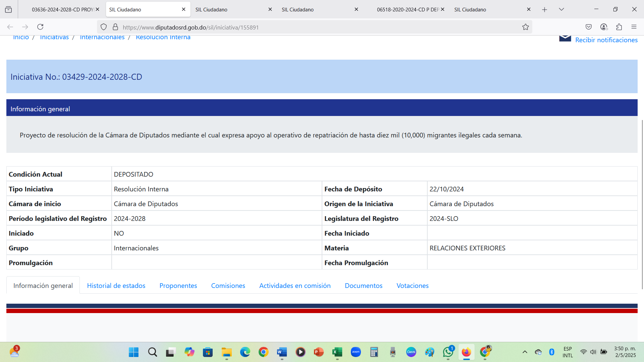Click the envelope icon beside Recibir notificaciones
This screenshot has height=362, width=644.
click(565, 39)
